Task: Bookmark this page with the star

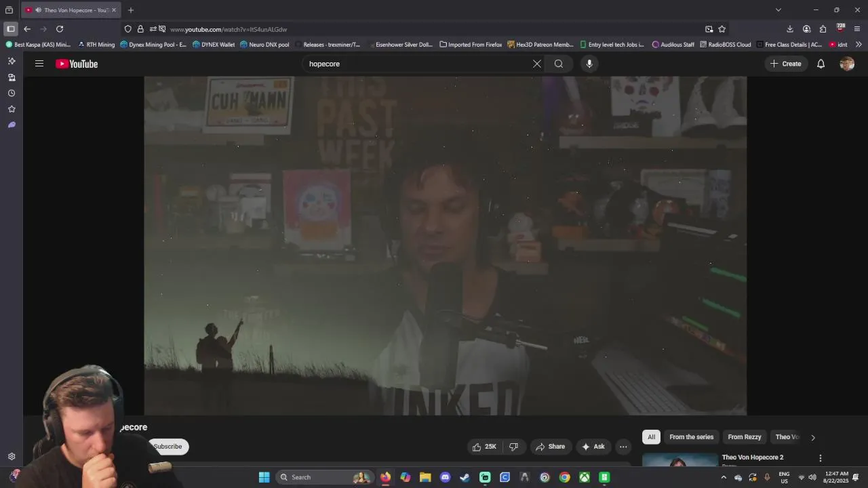Action: pos(722,29)
